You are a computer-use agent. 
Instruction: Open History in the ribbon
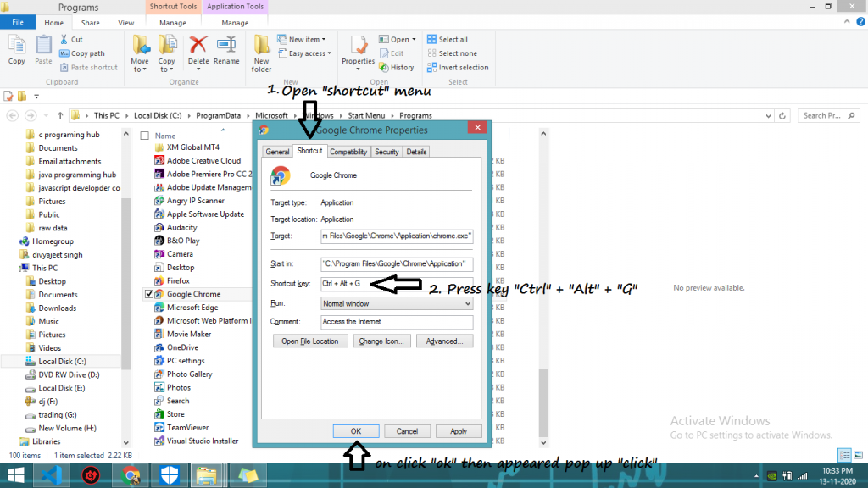(397, 68)
